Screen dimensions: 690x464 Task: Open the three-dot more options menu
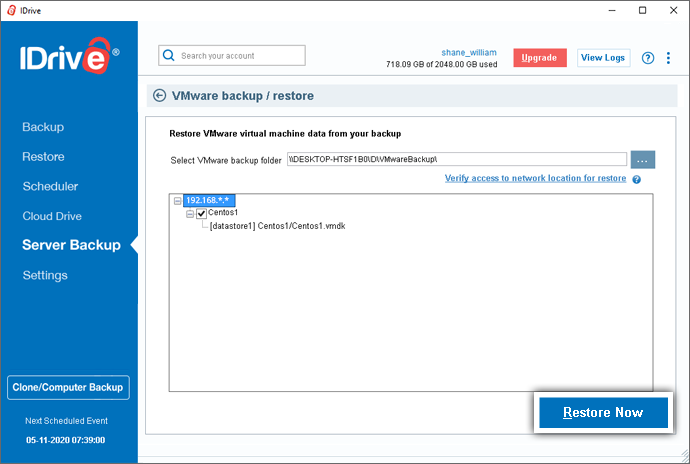[x=668, y=58]
